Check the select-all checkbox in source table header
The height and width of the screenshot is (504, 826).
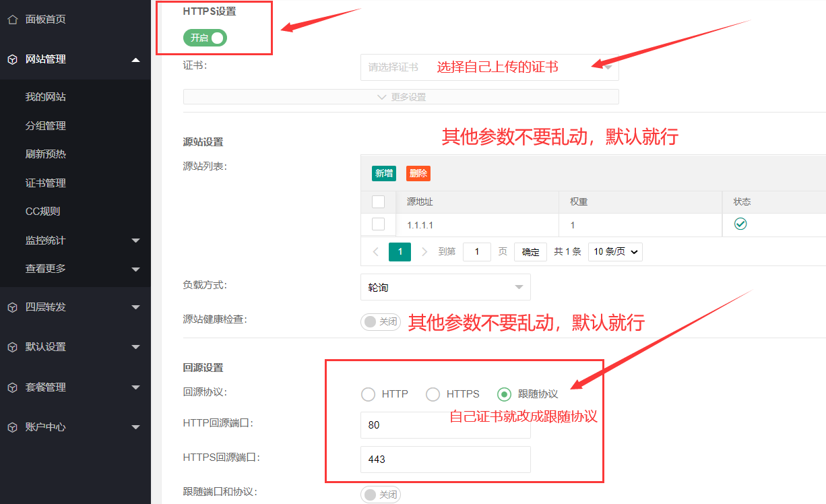pyautogui.click(x=379, y=201)
